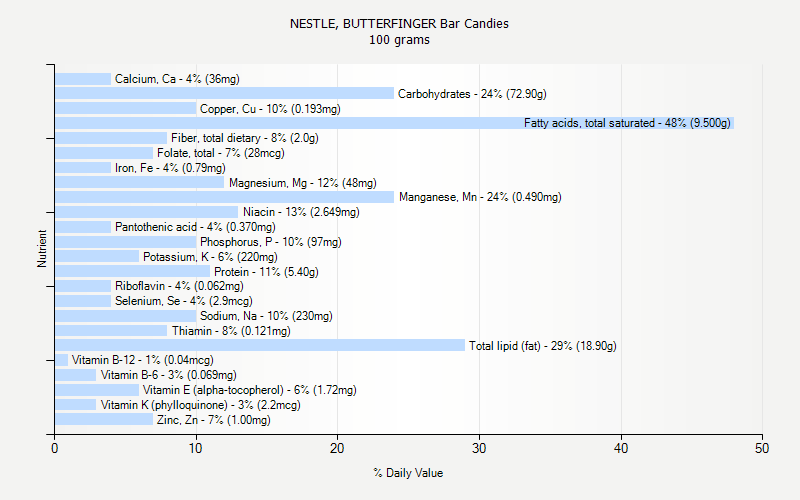
Task: Click the Calcium, Ca bar label
Action: point(177,79)
